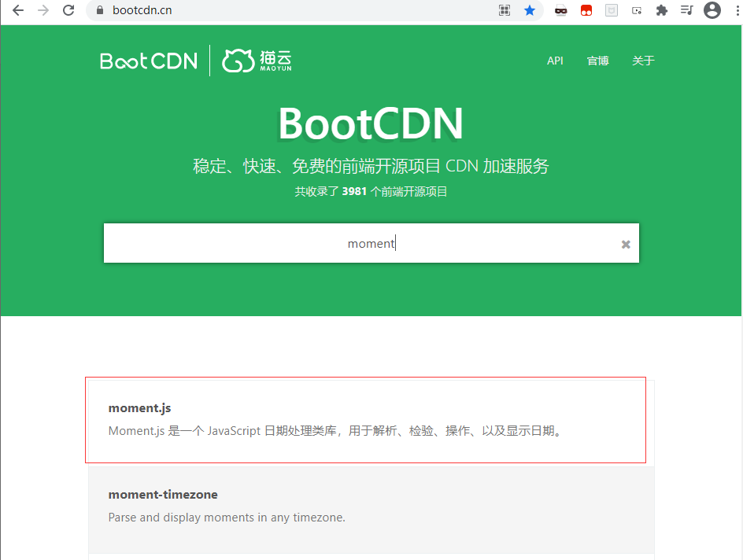The image size is (743, 560).
Task: Toggle the blue bookmark star
Action: [530, 10]
